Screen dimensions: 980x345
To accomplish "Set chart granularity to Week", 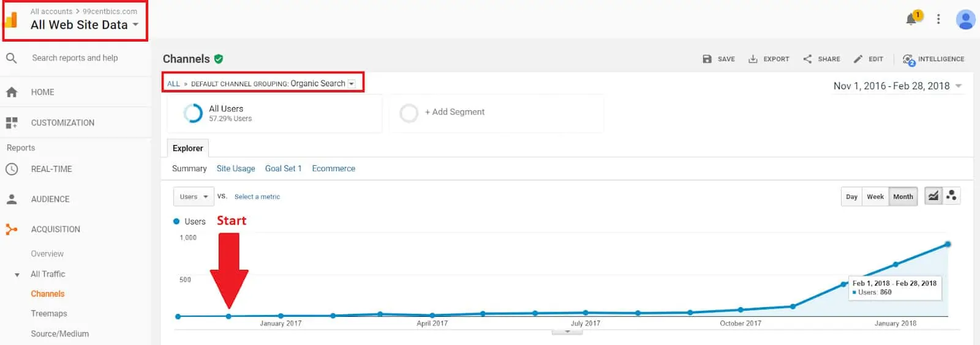I will click(875, 197).
